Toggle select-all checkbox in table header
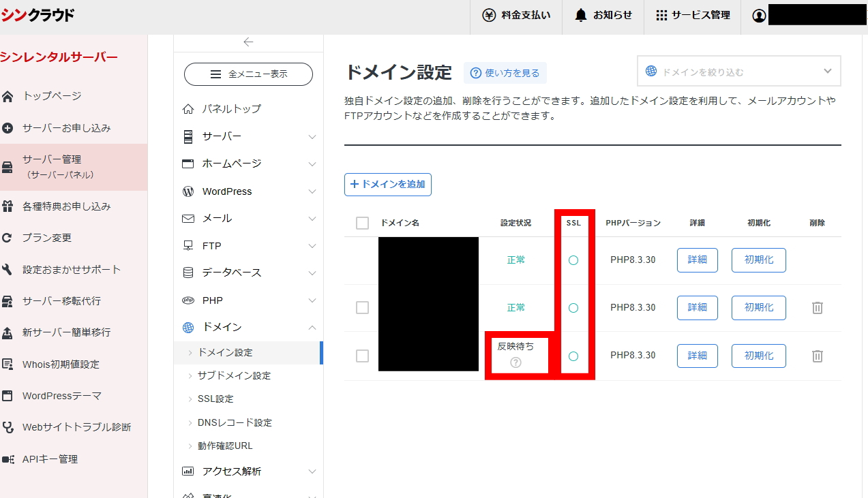The image size is (868, 498). point(363,223)
